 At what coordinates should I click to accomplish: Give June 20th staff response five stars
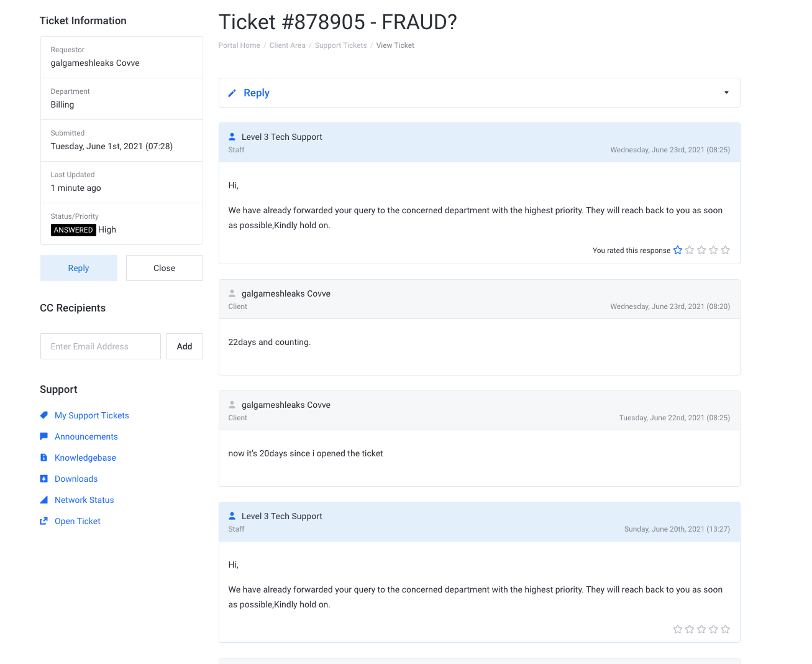725,629
